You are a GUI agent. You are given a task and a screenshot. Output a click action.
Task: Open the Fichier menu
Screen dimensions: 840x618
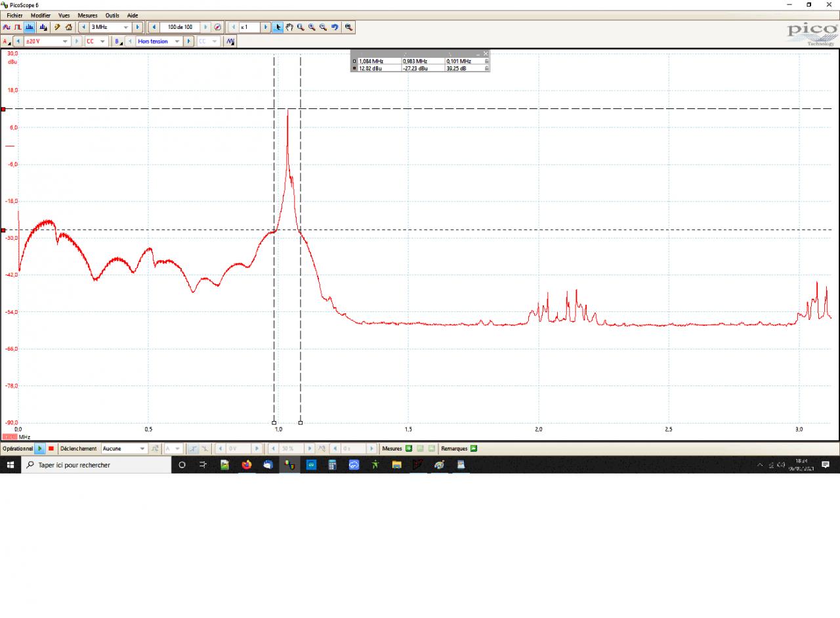14,15
